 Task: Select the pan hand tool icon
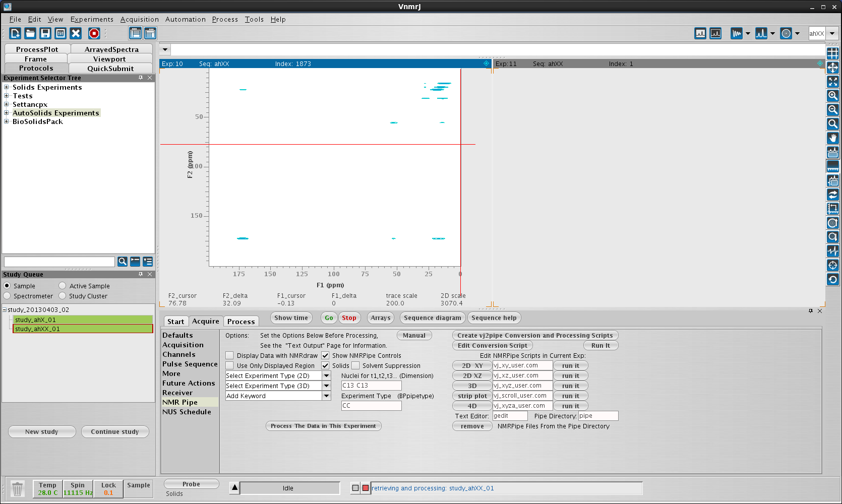pyautogui.click(x=832, y=138)
